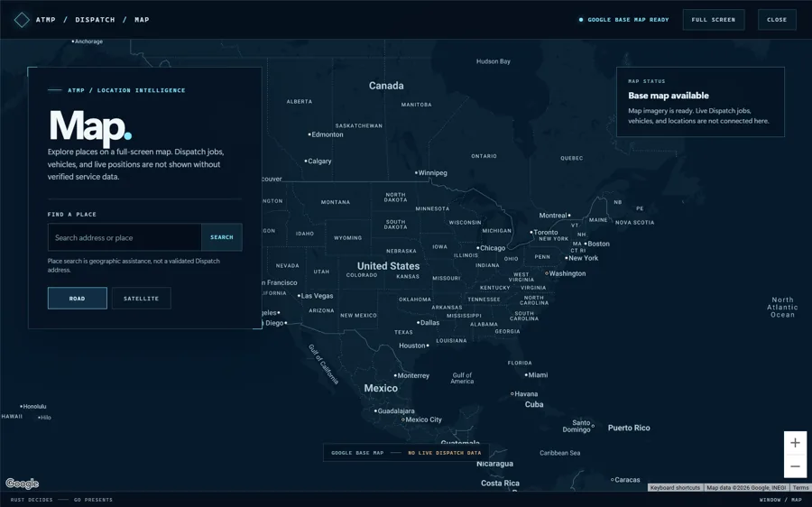Focus the Search address or place field
Screen dimensions: 812x507
[x=125, y=237]
